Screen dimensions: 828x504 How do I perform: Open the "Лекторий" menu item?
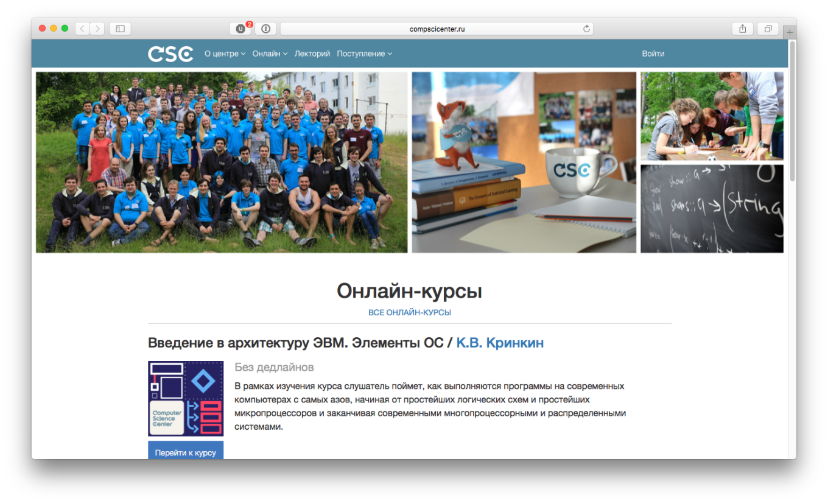[x=312, y=54]
